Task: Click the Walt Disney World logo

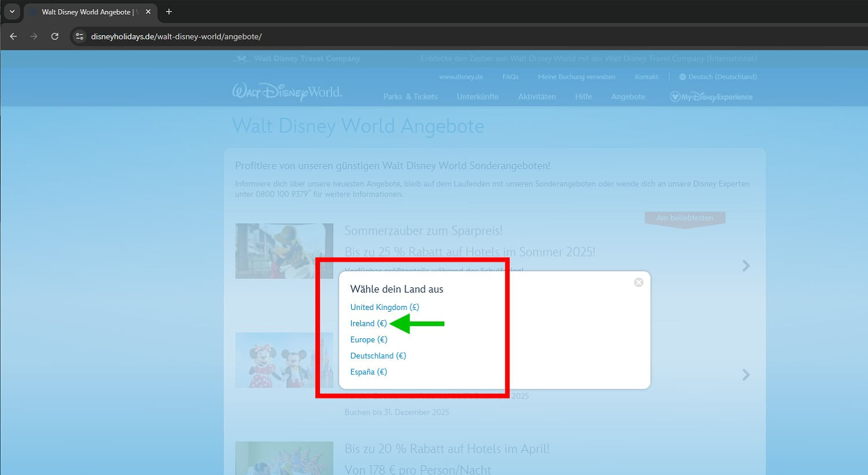Action: point(287,92)
